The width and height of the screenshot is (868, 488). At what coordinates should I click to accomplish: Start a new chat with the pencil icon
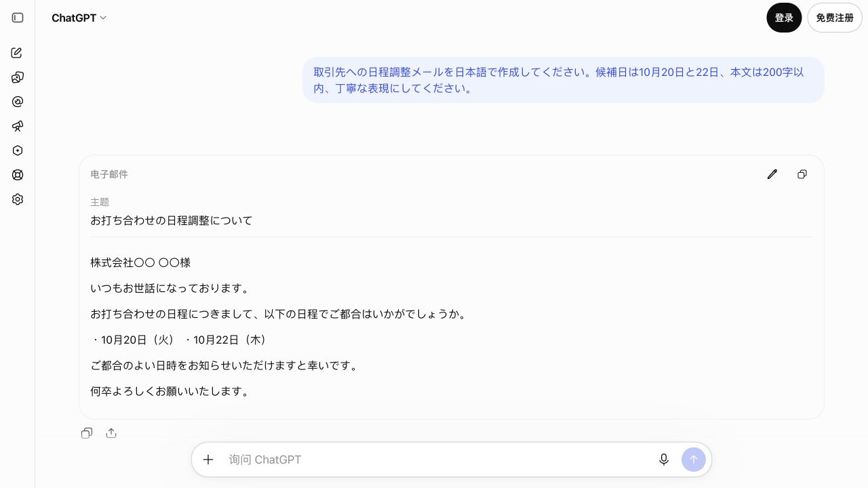point(18,53)
